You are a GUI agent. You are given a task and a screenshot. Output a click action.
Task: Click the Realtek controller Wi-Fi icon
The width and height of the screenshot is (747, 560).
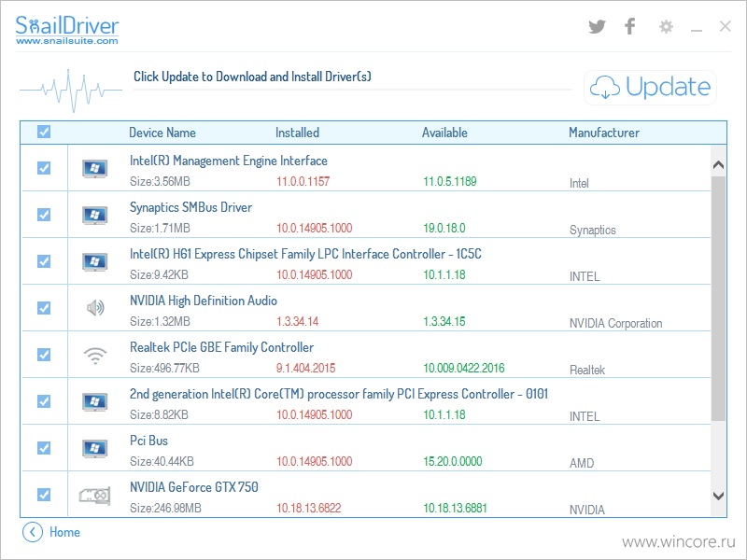(95, 356)
